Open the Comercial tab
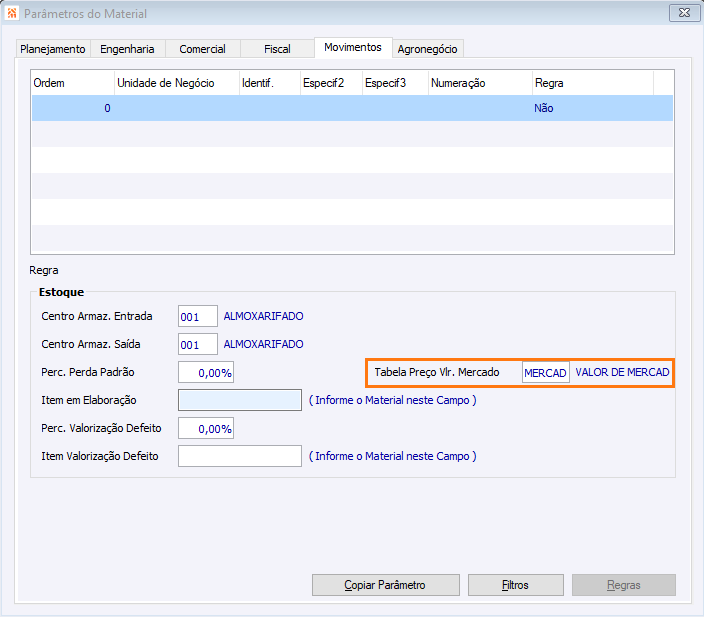Screen dimensions: 704x617 (202, 49)
